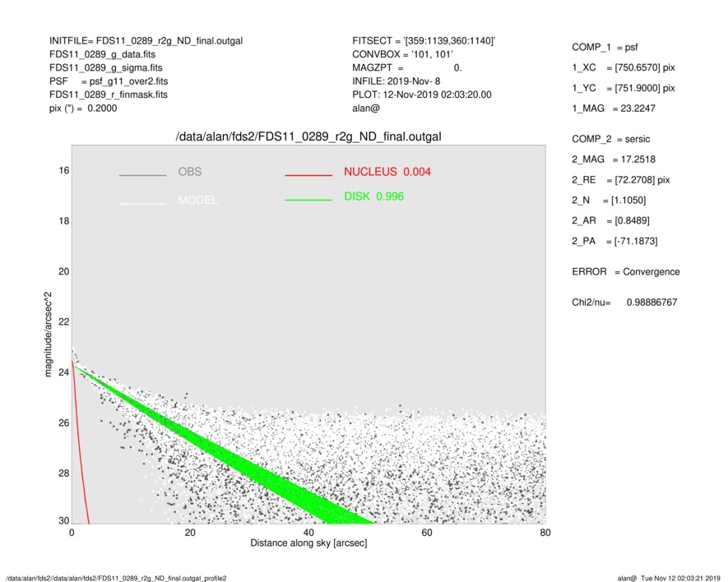
Task: Select the FDS11_0289_r_finmask.fits line
Action: [109, 95]
